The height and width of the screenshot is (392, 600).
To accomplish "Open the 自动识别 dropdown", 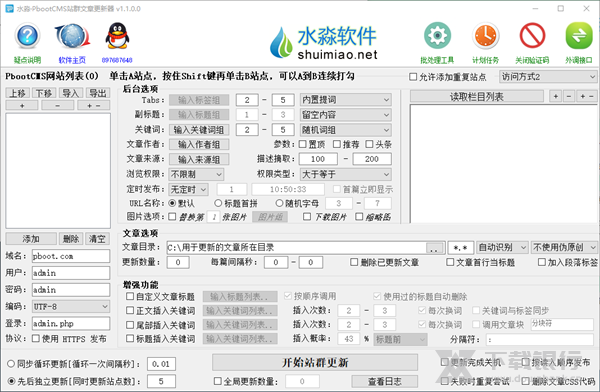I will [x=503, y=248].
